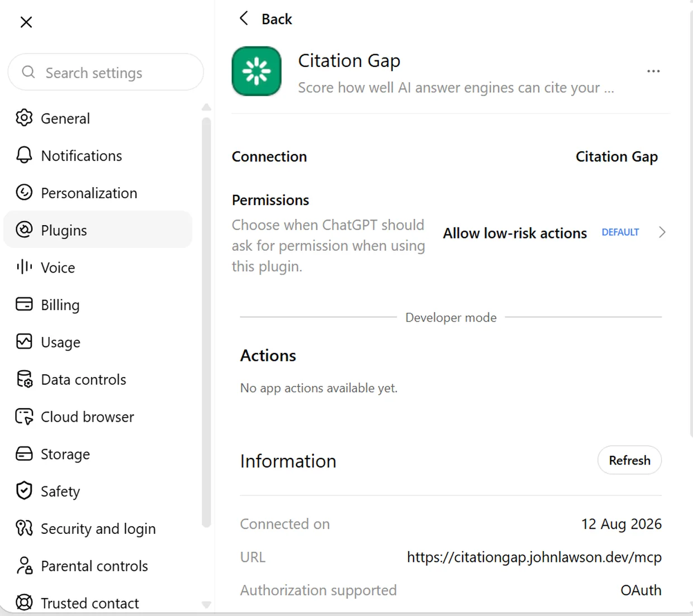The image size is (693, 616).
Task: Open the three-dot more options menu
Action: [653, 71]
